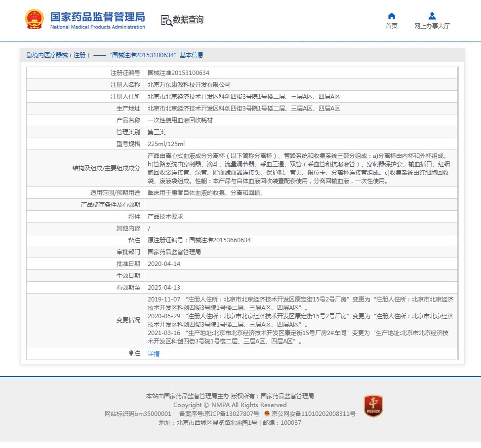Click the 产品技术要求 attachment value
Viewport: 481px width, 448px height.
pyautogui.click(x=165, y=216)
